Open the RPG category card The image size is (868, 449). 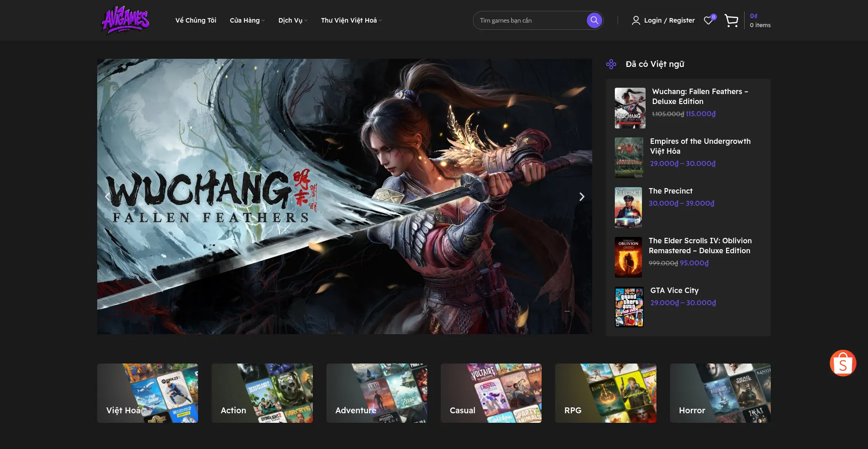[x=606, y=393]
